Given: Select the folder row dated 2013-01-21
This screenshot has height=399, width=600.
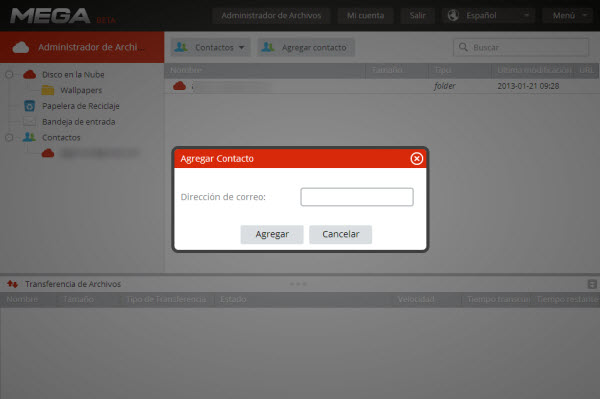Looking at the screenshot, I should [382, 86].
